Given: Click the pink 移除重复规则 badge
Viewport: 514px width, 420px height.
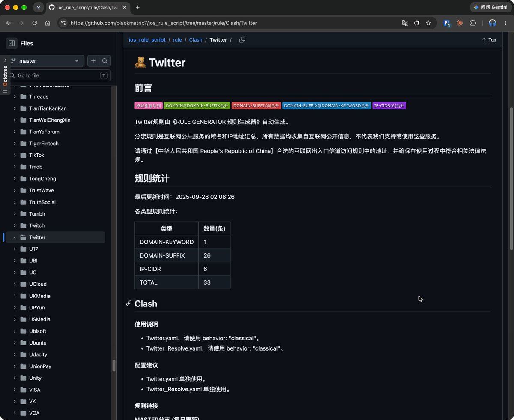Looking at the screenshot, I should pyautogui.click(x=149, y=105).
